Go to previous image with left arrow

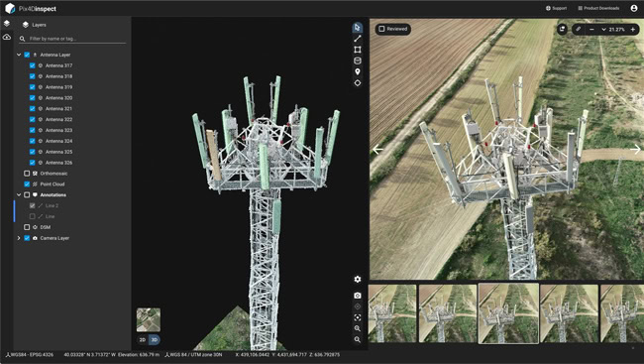[377, 150]
